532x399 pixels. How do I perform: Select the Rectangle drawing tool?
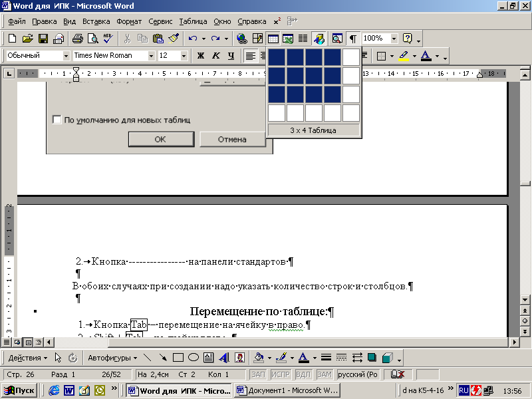point(178,358)
